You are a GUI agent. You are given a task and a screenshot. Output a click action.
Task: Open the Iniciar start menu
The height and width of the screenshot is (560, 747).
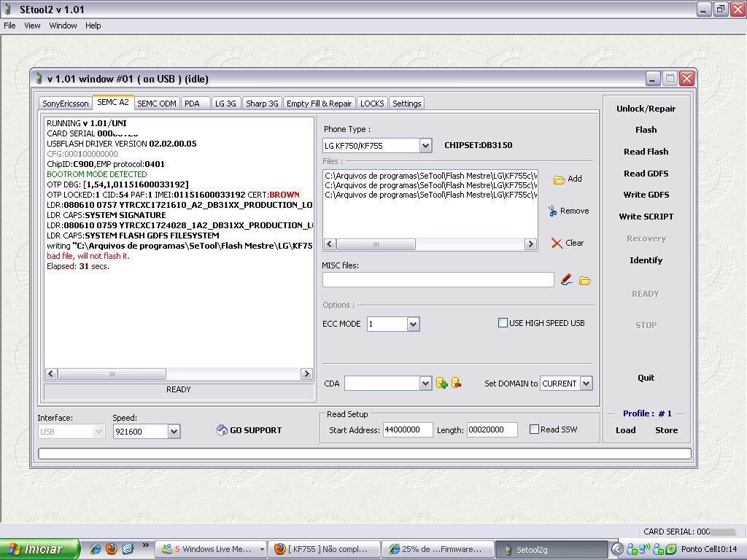tap(39, 549)
